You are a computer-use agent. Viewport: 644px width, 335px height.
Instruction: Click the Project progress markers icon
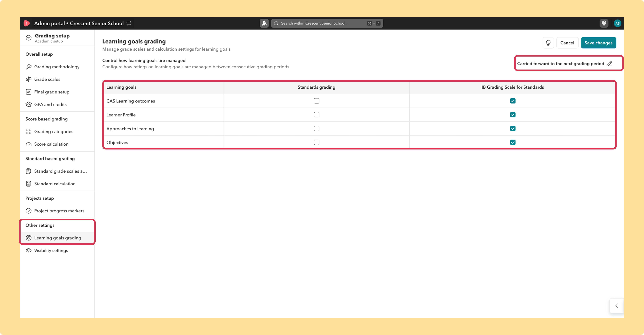coord(29,211)
